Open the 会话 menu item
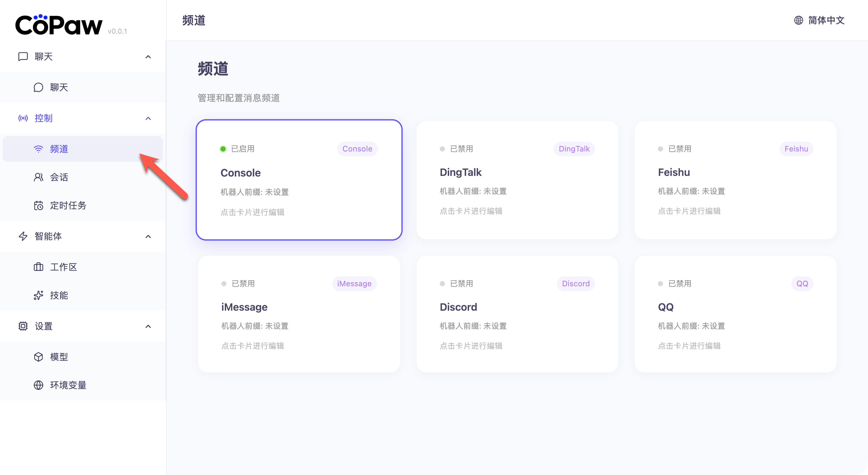The height and width of the screenshot is (475, 868). pyautogui.click(x=59, y=177)
